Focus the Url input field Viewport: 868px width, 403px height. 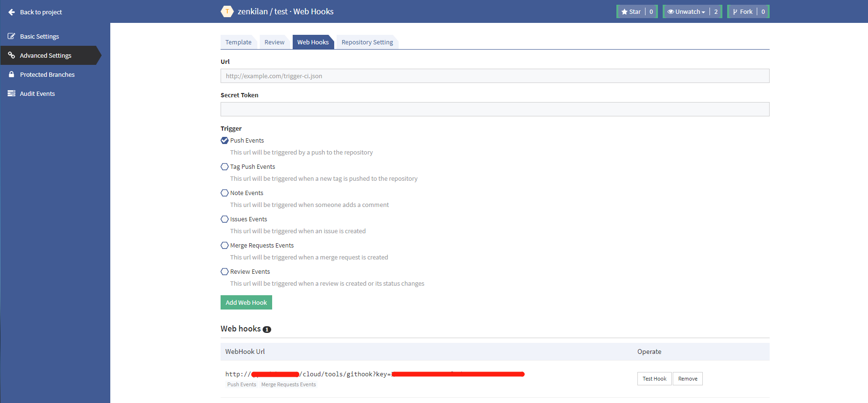coord(495,76)
